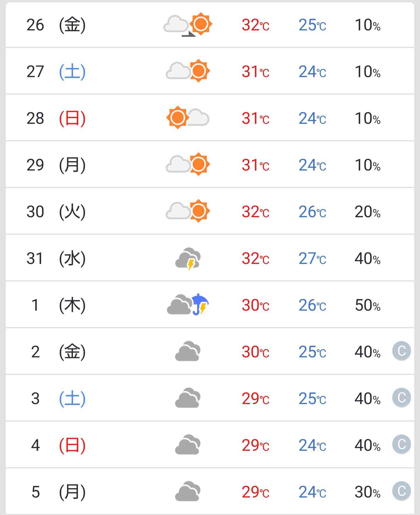Click the cloudy icon for Saturday the 3rd
Screen dimensions: 420x515
188,398
